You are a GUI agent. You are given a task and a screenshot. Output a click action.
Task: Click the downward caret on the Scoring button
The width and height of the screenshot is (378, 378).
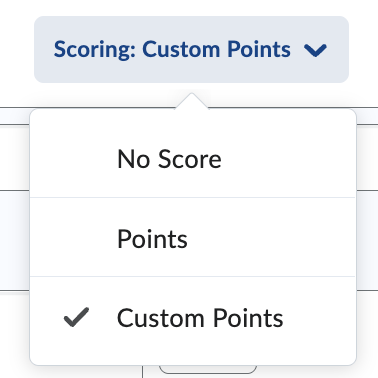point(315,50)
